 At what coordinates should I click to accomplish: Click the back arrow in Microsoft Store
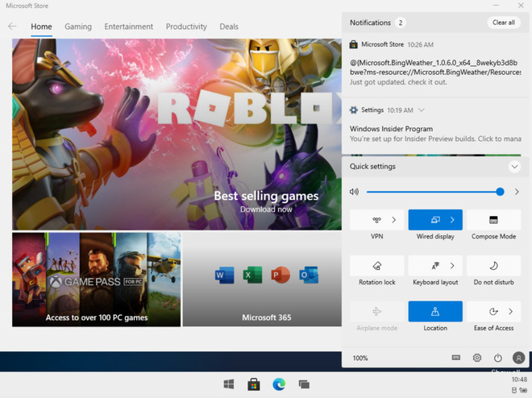tap(12, 27)
